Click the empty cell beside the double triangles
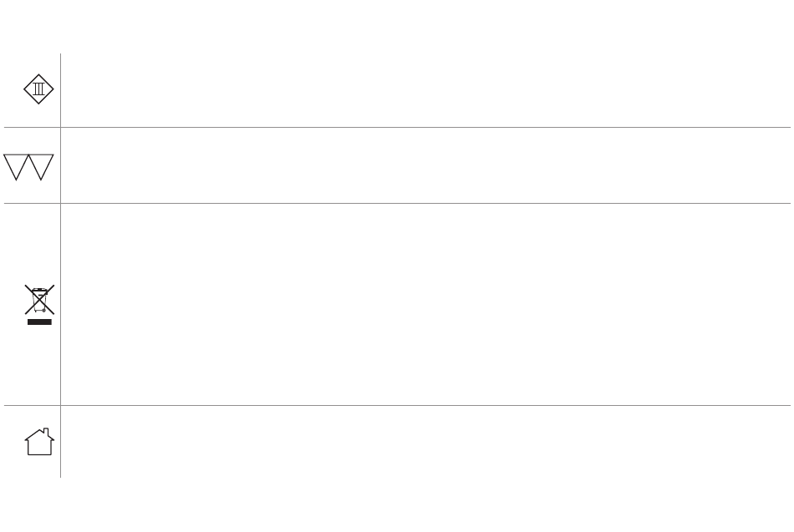Image resolution: width=794 pixels, height=532 pixels. [x=425, y=165]
